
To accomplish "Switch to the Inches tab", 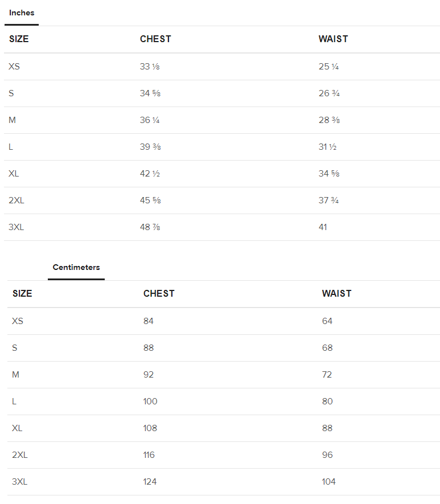I will pyautogui.click(x=22, y=13).
